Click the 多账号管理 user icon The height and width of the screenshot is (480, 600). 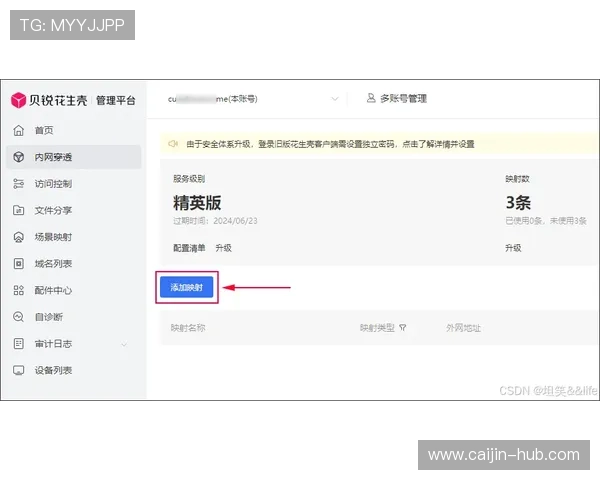point(371,98)
